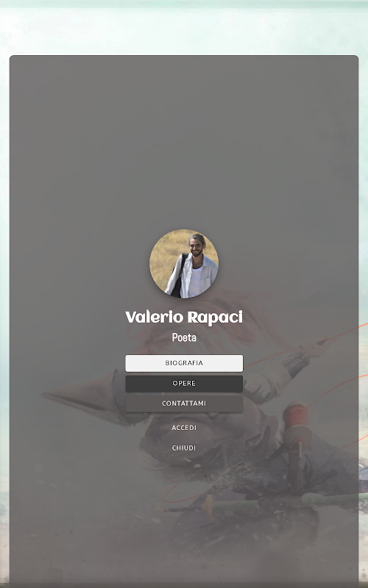
Task: Select the Contattami button
Action: 184,404
